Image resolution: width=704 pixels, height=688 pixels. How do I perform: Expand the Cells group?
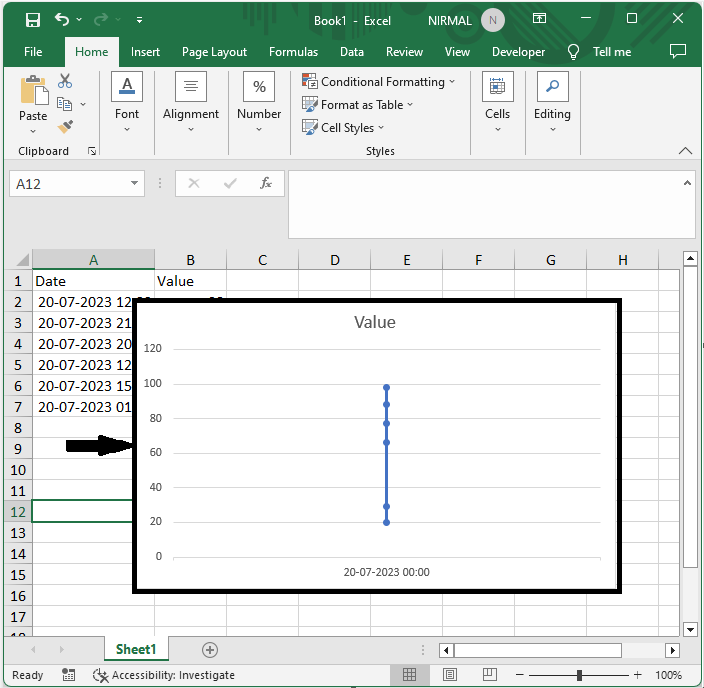497,102
